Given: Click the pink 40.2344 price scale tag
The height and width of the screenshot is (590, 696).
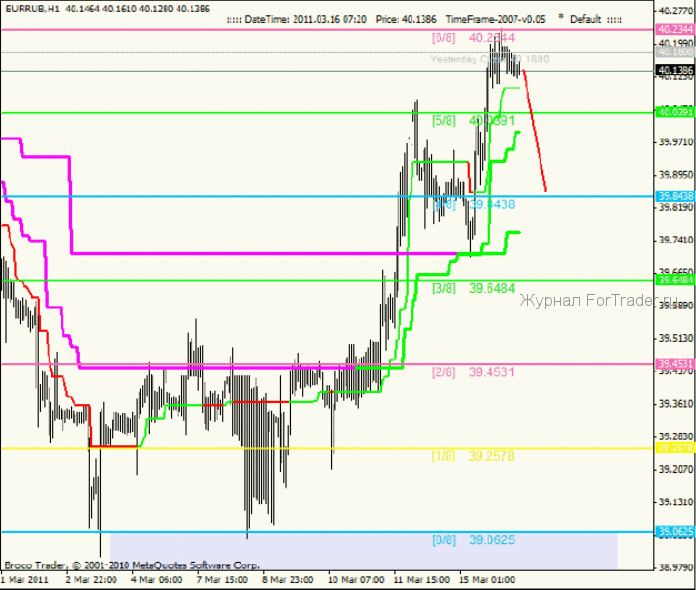Looking at the screenshot, I should coord(675,29).
